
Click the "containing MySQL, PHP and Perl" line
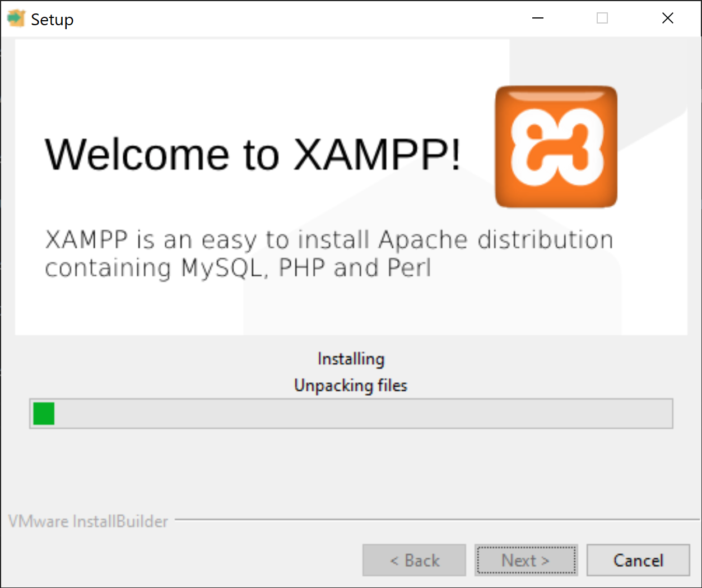[x=238, y=268]
